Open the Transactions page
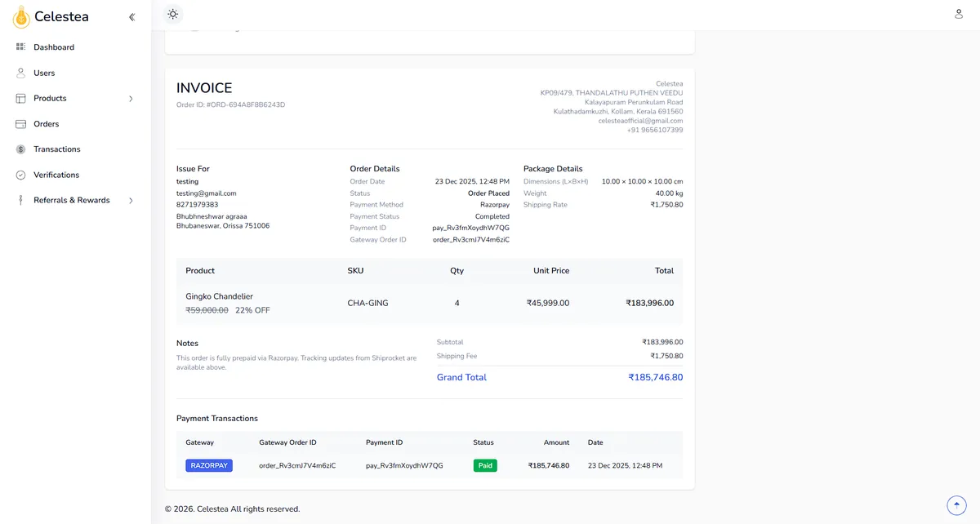 (x=57, y=149)
